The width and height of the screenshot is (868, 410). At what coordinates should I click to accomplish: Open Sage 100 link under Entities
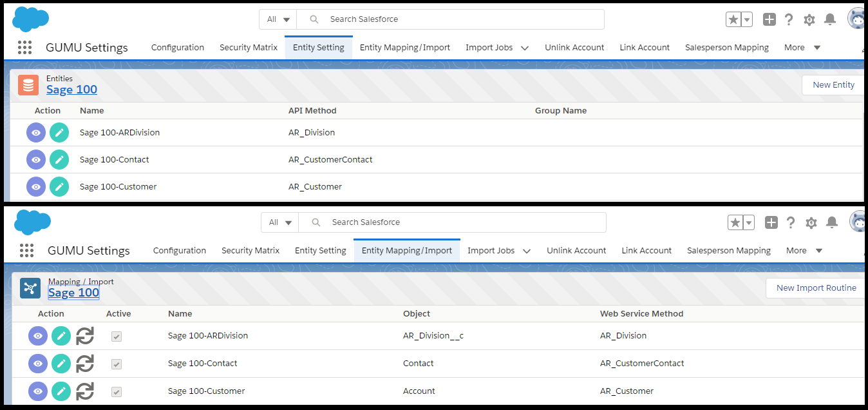[x=71, y=90]
